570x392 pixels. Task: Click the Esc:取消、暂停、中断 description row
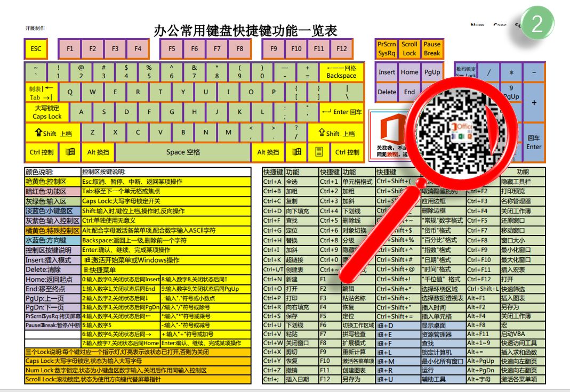(166, 182)
